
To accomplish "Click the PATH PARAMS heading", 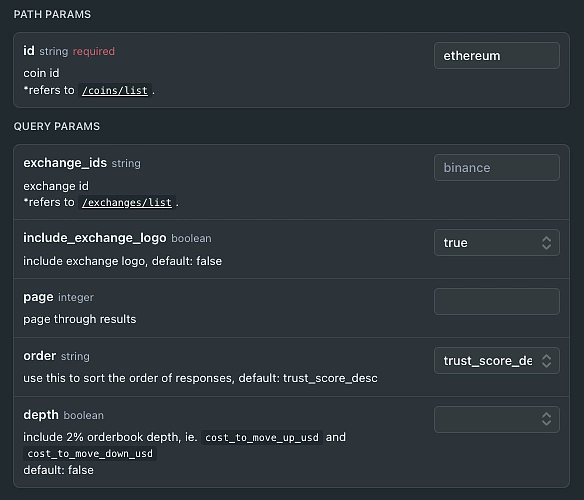I will (52, 15).
